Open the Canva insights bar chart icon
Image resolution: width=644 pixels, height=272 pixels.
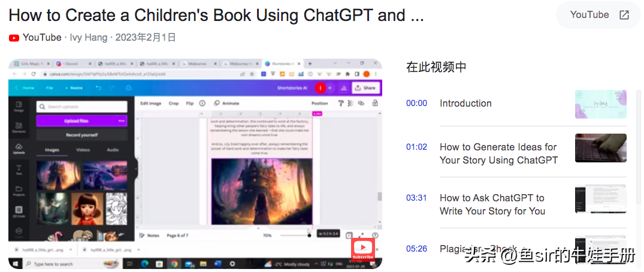pos(344,88)
